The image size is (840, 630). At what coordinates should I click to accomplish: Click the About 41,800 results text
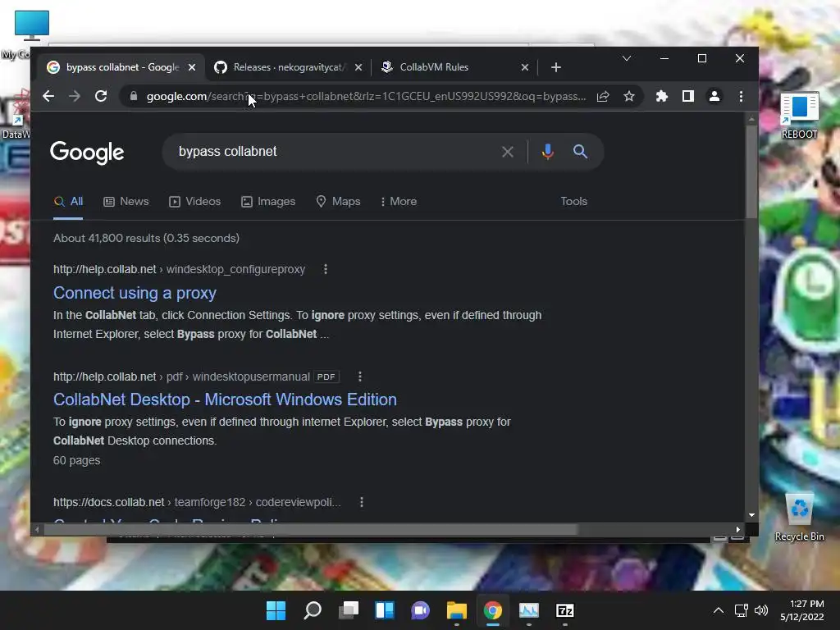pyautogui.click(x=146, y=238)
